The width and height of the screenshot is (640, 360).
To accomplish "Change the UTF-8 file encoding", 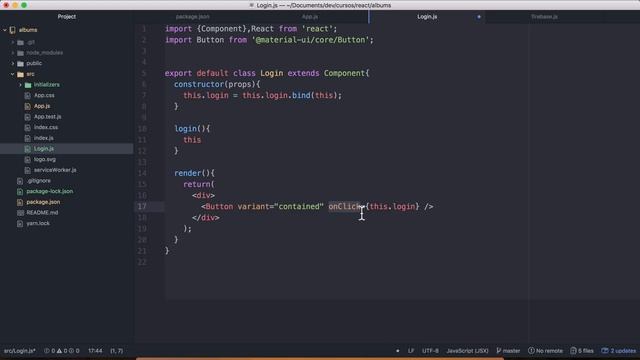I will point(430,351).
